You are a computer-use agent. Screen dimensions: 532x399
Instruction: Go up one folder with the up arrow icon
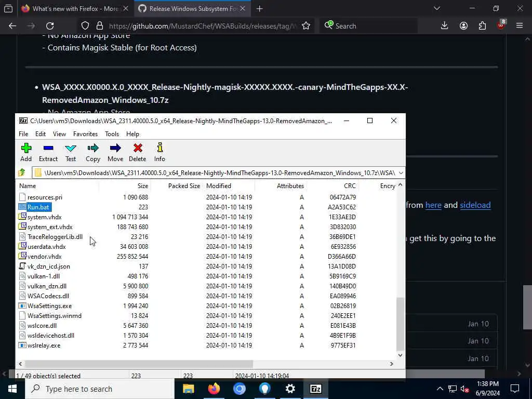(22, 172)
